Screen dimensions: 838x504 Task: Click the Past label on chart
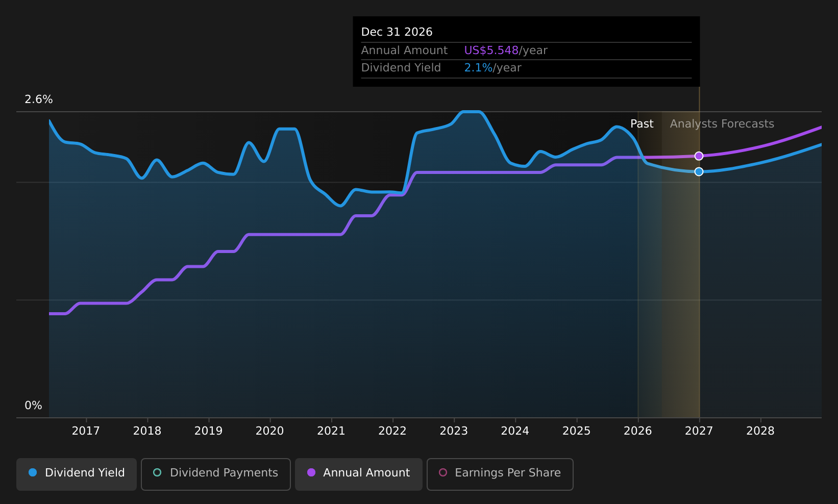(x=642, y=124)
